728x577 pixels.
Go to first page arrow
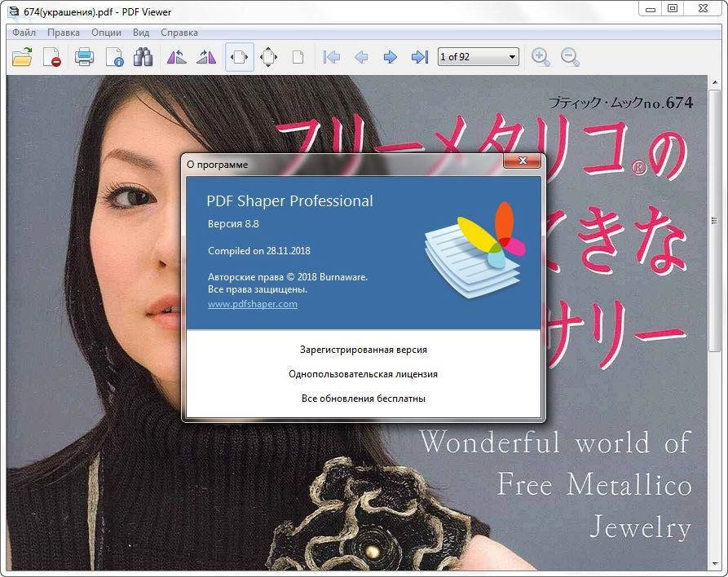332,57
